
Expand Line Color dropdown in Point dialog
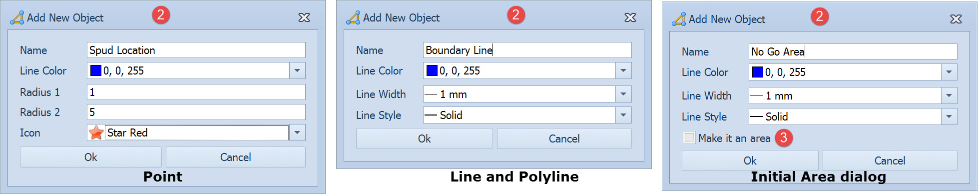point(297,70)
